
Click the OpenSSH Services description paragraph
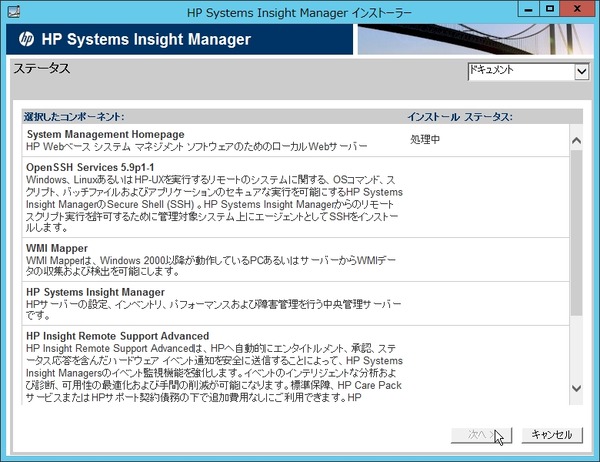pyautogui.click(x=214, y=204)
